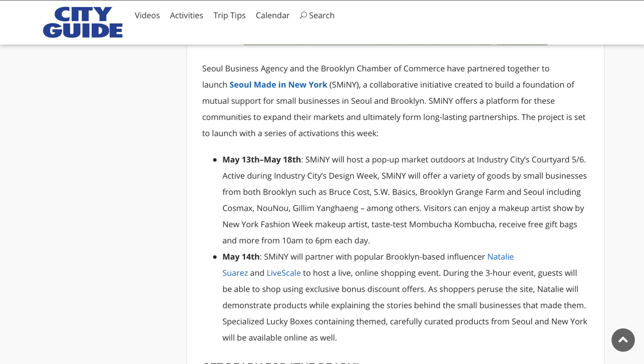Image resolution: width=644 pixels, height=364 pixels.
Task: Click the magnifying glass search icon
Action: pyautogui.click(x=303, y=15)
